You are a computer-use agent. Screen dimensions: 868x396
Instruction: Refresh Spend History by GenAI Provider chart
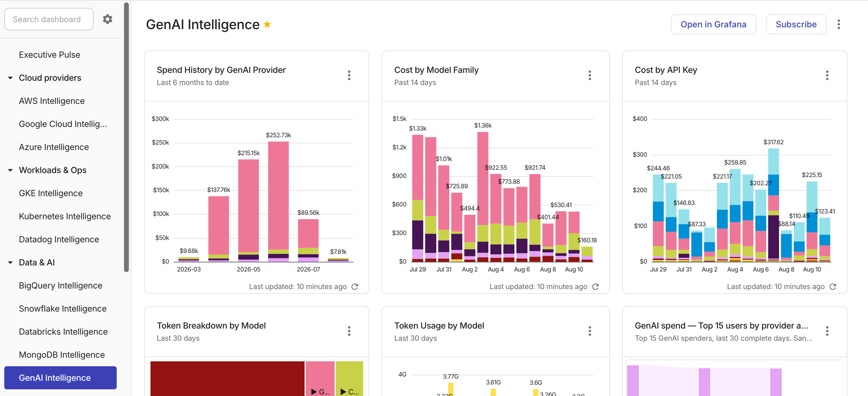(355, 287)
